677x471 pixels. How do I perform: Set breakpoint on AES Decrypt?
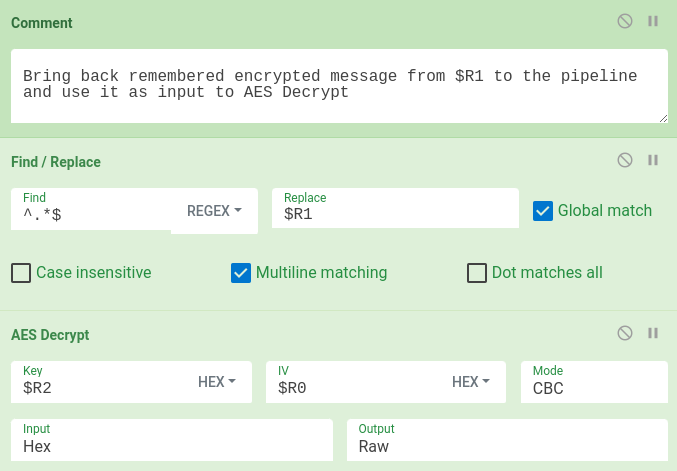[x=653, y=333]
